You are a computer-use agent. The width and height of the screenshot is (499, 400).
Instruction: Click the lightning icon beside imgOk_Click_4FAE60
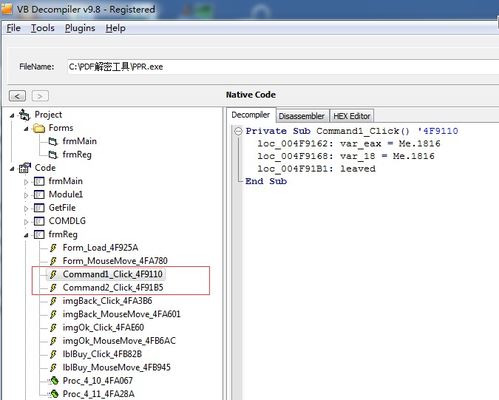(x=53, y=328)
